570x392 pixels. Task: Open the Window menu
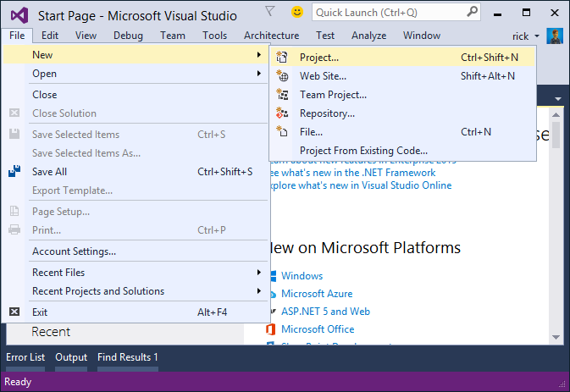click(422, 36)
